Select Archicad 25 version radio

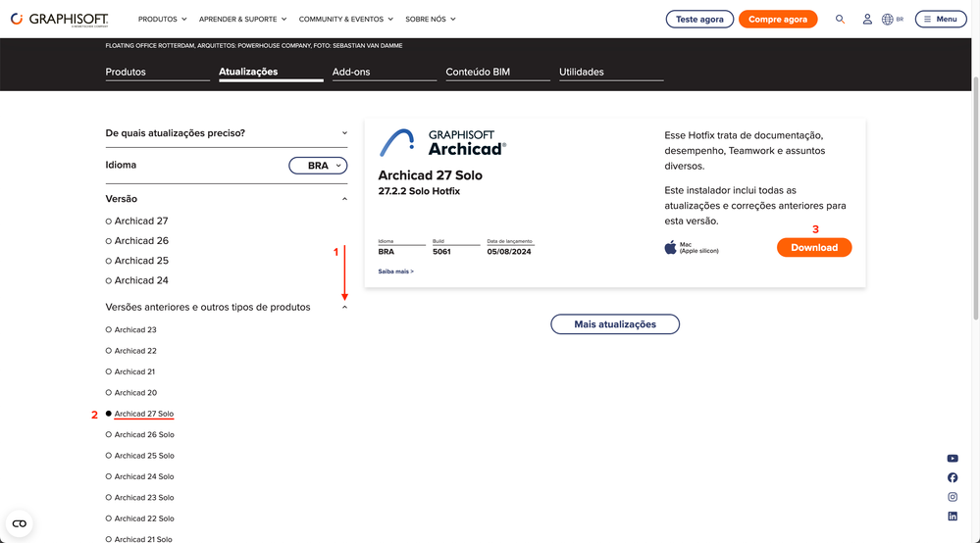pos(109,261)
